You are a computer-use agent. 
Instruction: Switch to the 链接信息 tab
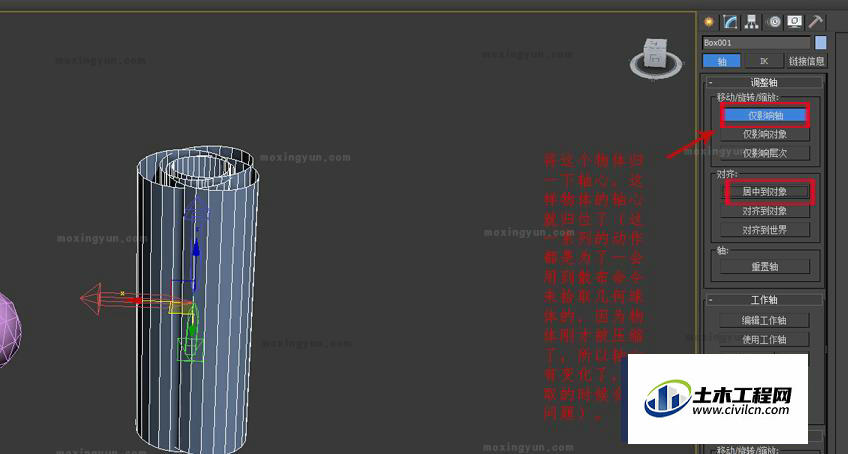tap(806, 61)
